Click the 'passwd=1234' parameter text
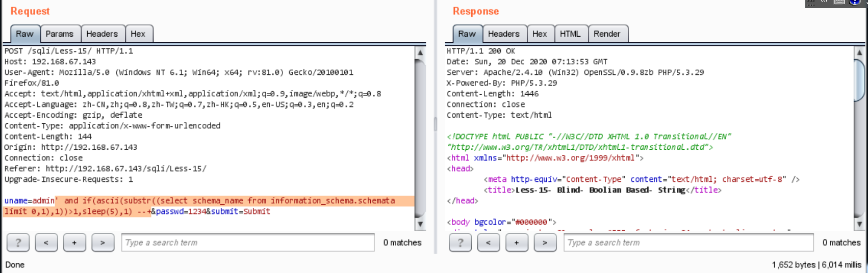Screen dimensions: 868x273 coord(181,211)
